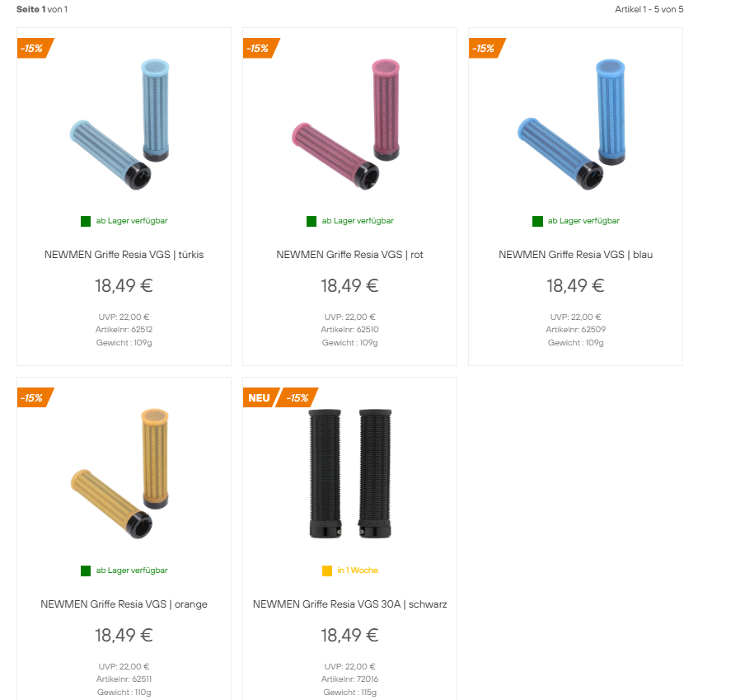Click the green stock indicator for blau grips
The image size is (745, 700).
coord(537,221)
